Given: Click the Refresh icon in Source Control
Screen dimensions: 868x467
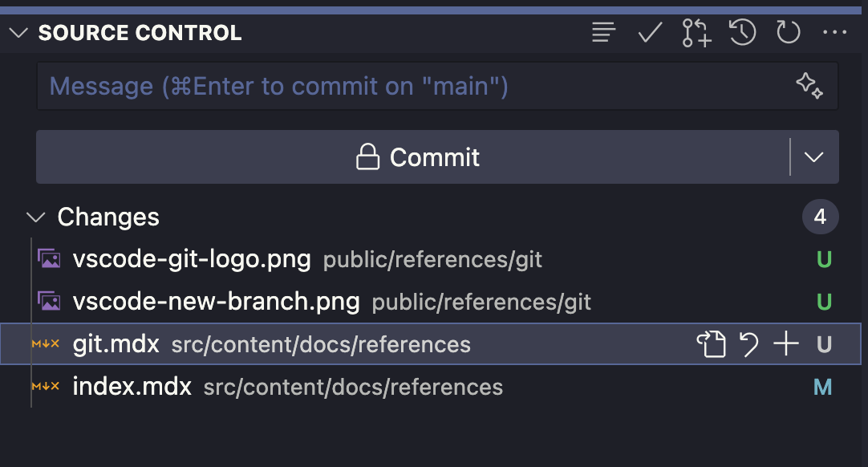Looking at the screenshot, I should pos(788,32).
